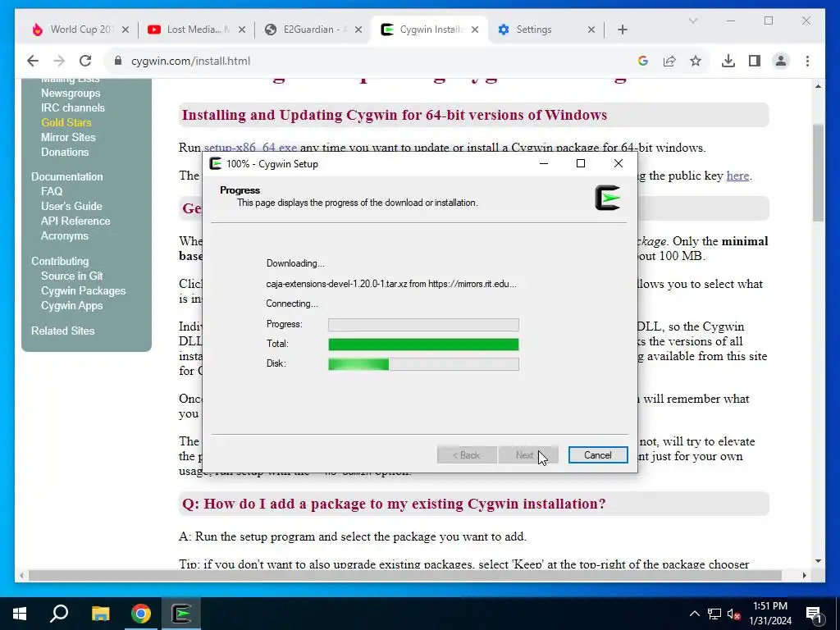Click Cygwin Setup title bar icon
Screen dimensions: 840x630
(x=216, y=164)
